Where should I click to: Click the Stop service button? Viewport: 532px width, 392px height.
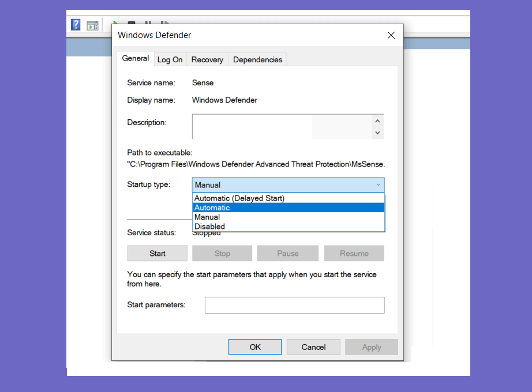pyautogui.click(x=222, y=253)
